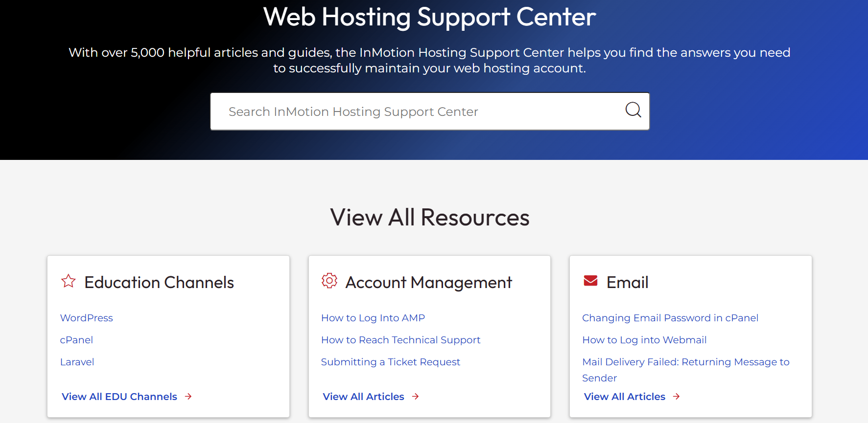This screenshot has height=423, width=868.
Task: Open the cPanel education channel link
Action: click(x=76, y=340)
